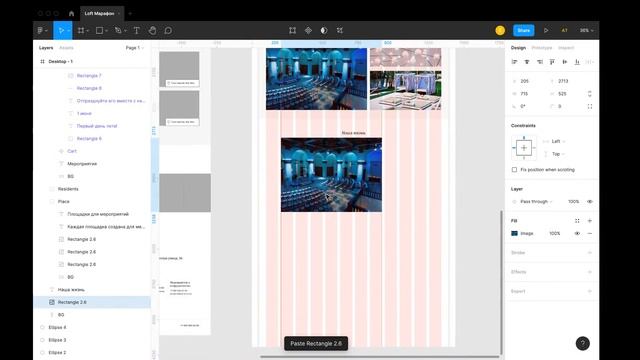Click the Align right icon
This screenshot has width=640, height=360.
[540, 62]
